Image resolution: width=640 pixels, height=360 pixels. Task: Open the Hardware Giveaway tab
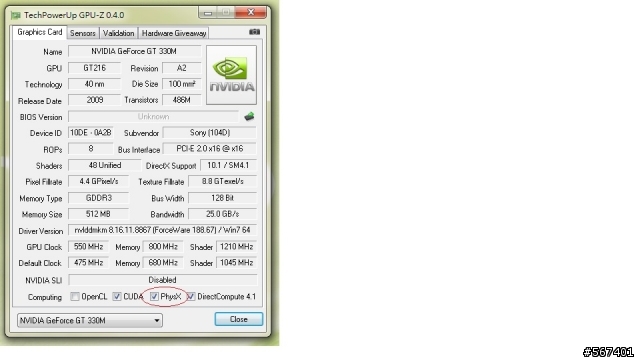[174, 33]
